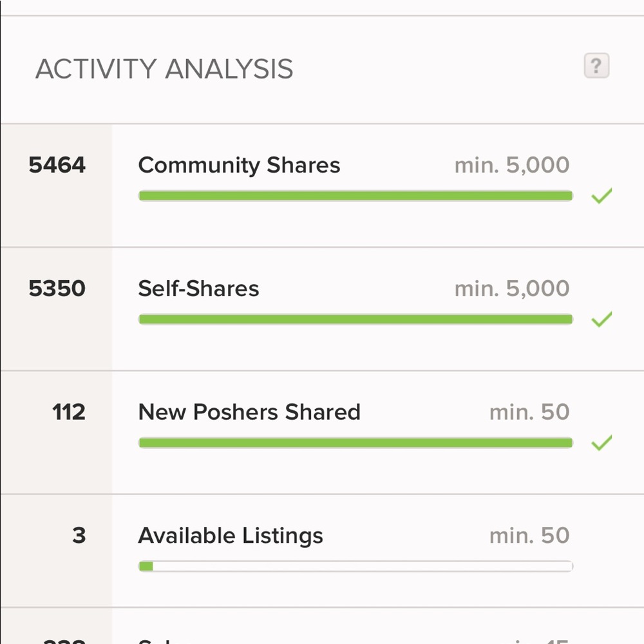Click the 112 new Poshers count
Screen dimensions: 644x644
pyautogui.click(x=69, y=412)
